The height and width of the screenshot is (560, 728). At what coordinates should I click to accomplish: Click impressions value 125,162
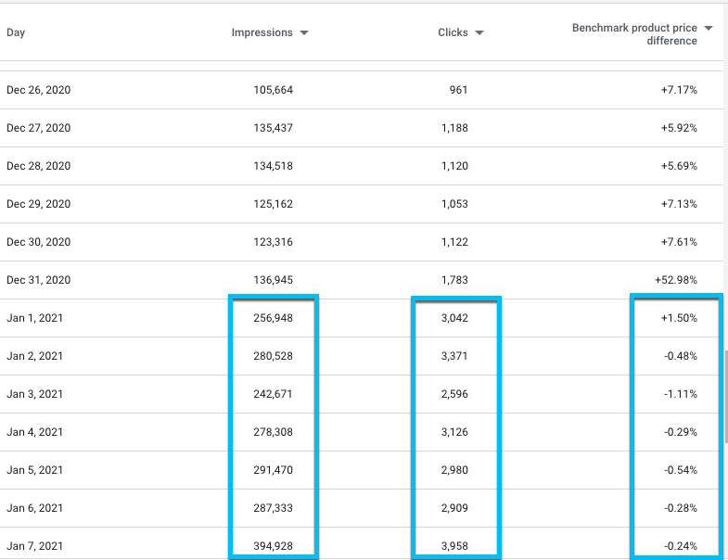click(x=273, y=204)
